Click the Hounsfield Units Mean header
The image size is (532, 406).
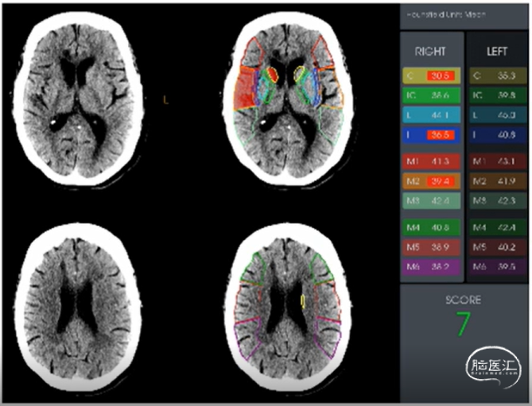[446, 15]
